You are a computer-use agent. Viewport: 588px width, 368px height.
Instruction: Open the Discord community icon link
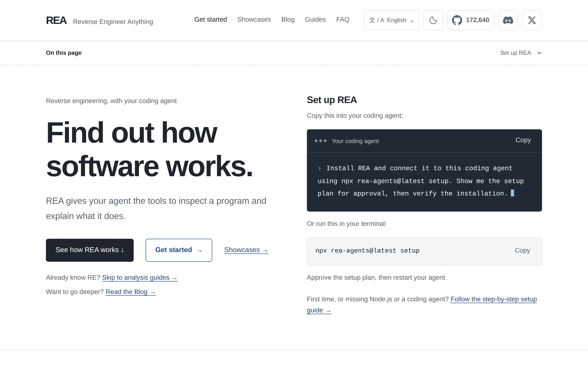[x=508, y=20]
